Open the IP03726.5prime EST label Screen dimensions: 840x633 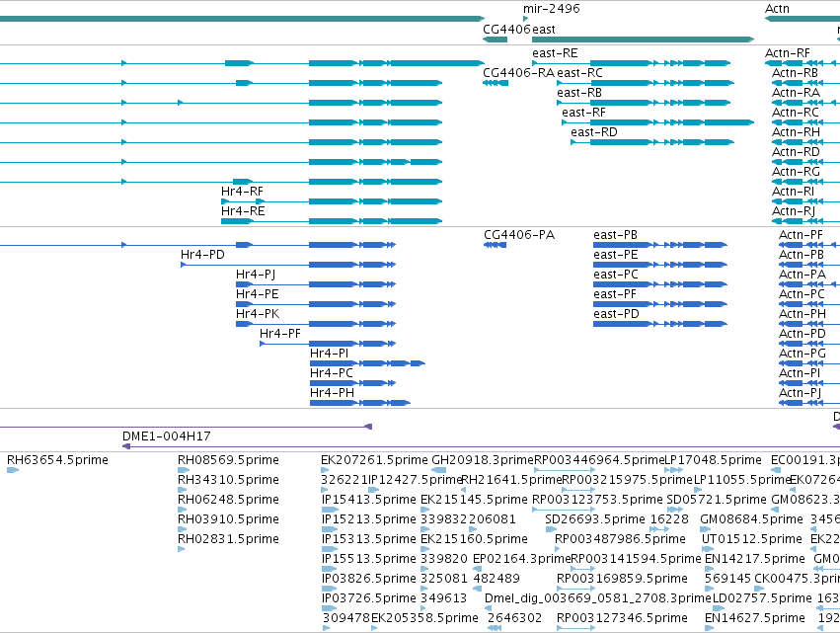369,599
